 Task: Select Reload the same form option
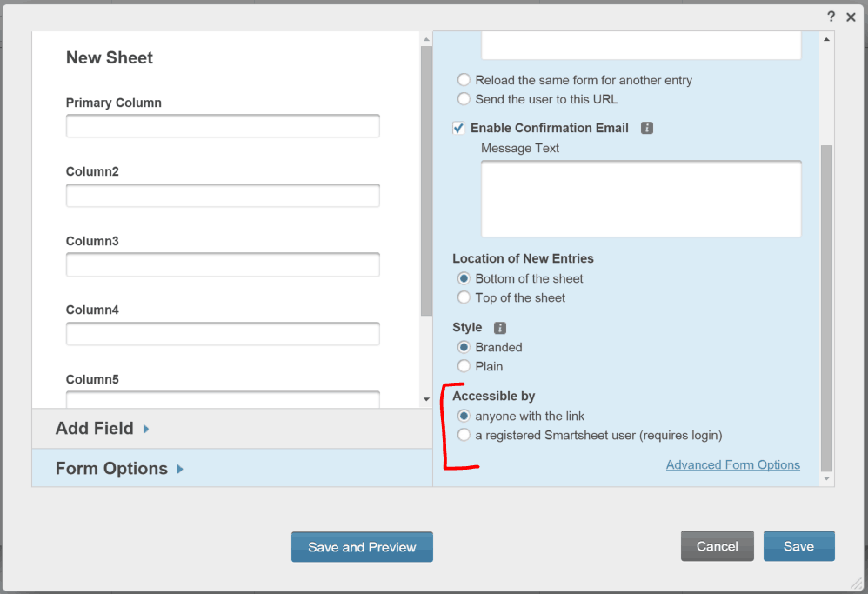(464, 80)
